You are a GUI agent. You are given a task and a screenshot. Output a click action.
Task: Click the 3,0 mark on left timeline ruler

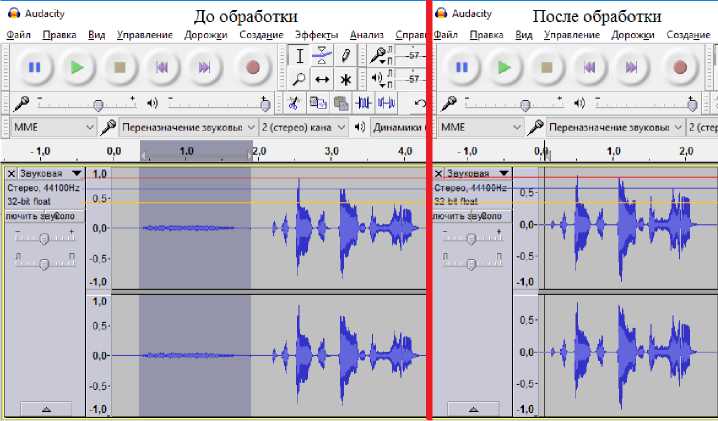pos(331,151)
